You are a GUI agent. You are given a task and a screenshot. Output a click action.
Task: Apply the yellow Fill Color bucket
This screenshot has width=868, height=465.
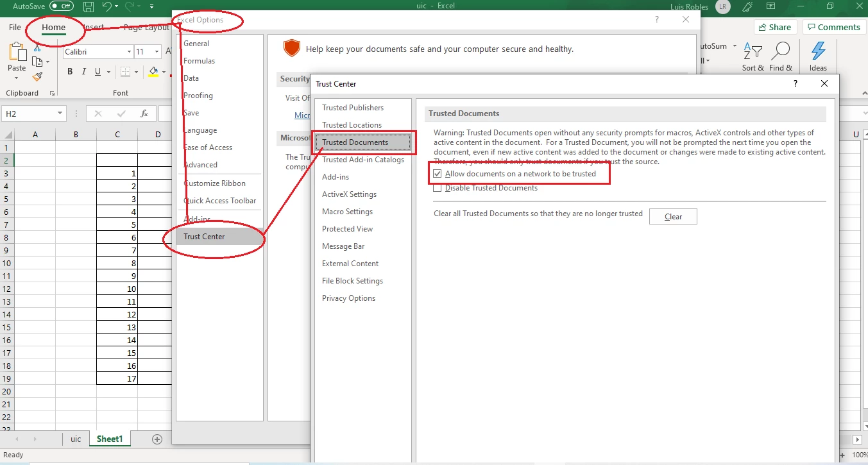pyautogui.click(x=153, y=72)
